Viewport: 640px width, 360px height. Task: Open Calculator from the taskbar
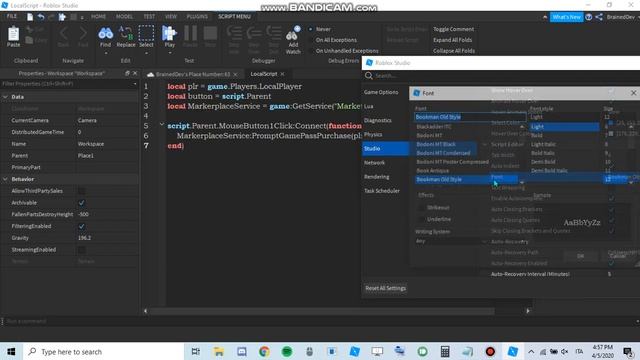coord(445,351)
